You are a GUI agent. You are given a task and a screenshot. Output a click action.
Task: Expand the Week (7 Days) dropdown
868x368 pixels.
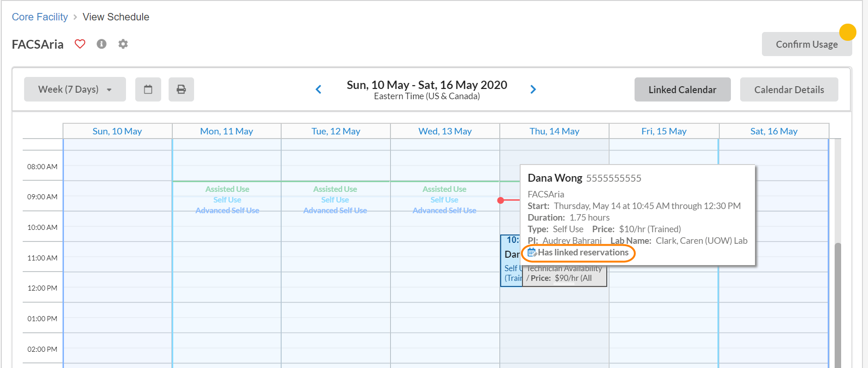(75, 89)
